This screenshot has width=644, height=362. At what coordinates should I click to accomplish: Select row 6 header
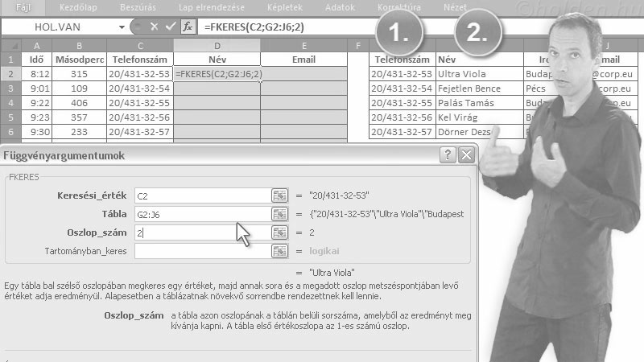pyautogui.click(x=10, y=132)
